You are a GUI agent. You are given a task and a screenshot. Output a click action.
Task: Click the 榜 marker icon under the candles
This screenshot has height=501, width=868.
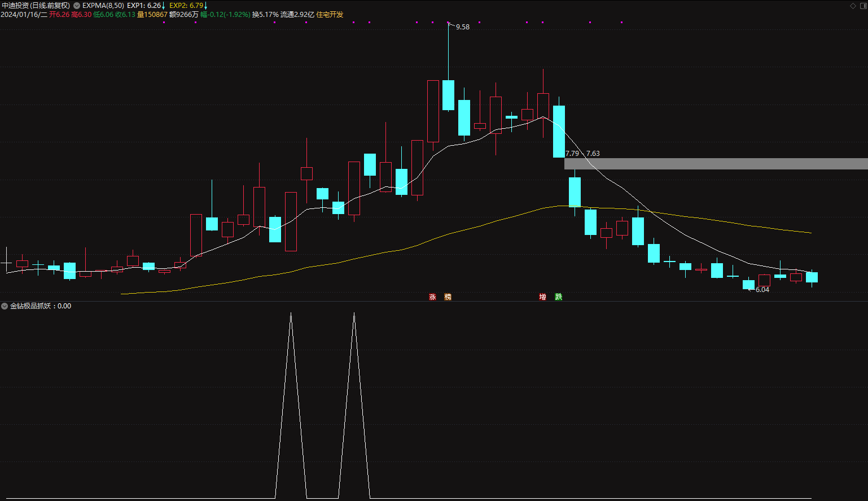click(448, 297)
